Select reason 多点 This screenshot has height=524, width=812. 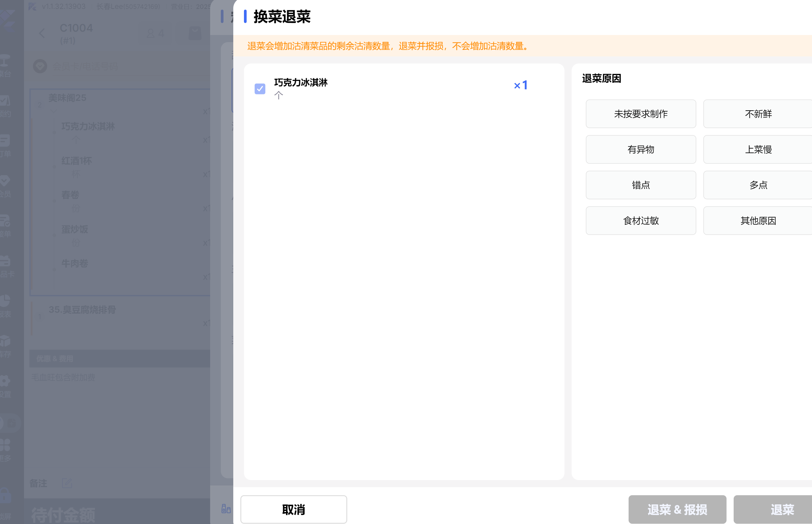coord(758,185)
